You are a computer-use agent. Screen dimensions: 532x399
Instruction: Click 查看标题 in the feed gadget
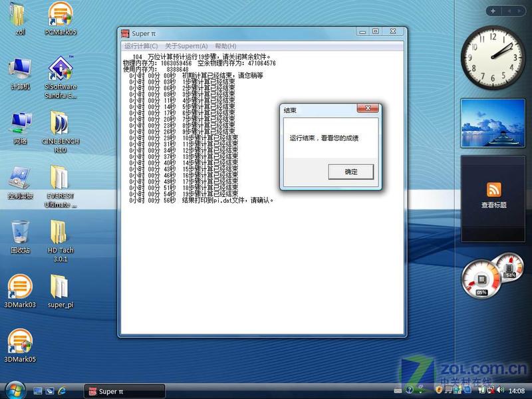point(493,205)
